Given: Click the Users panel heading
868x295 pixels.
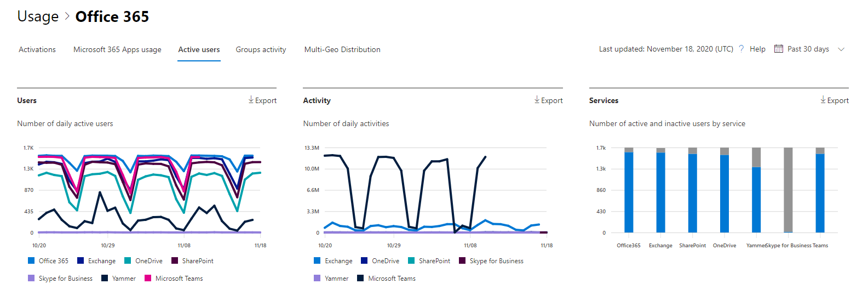Looking at the screenshot, I should pyautogui.click(x=27, y=100).
